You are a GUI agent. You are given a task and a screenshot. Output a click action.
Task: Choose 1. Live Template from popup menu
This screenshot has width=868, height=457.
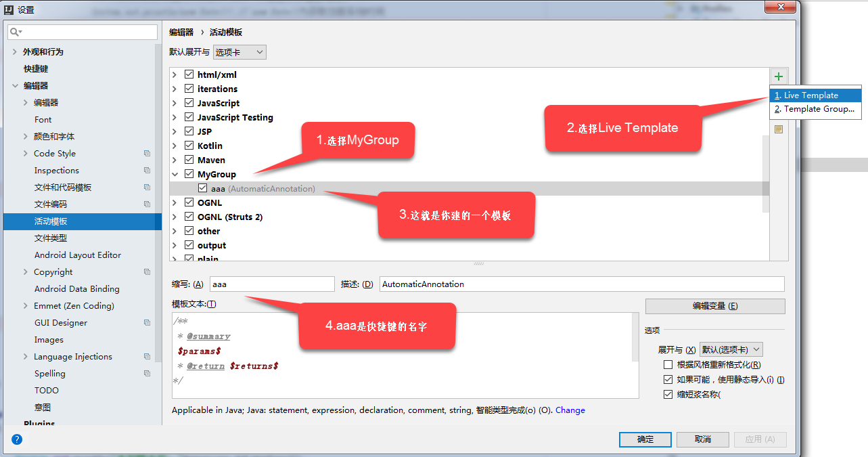[815, 95]
